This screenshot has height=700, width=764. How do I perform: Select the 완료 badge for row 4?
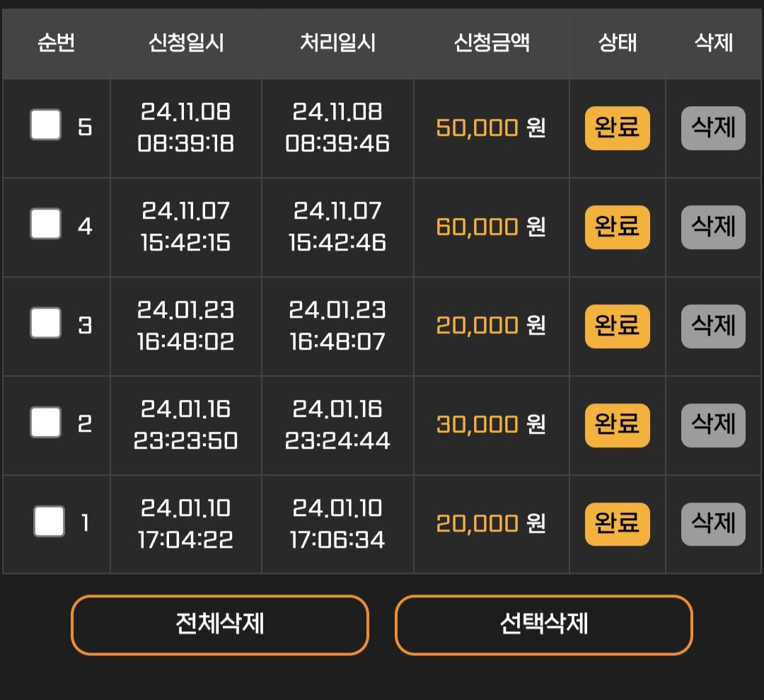point(617,227)
